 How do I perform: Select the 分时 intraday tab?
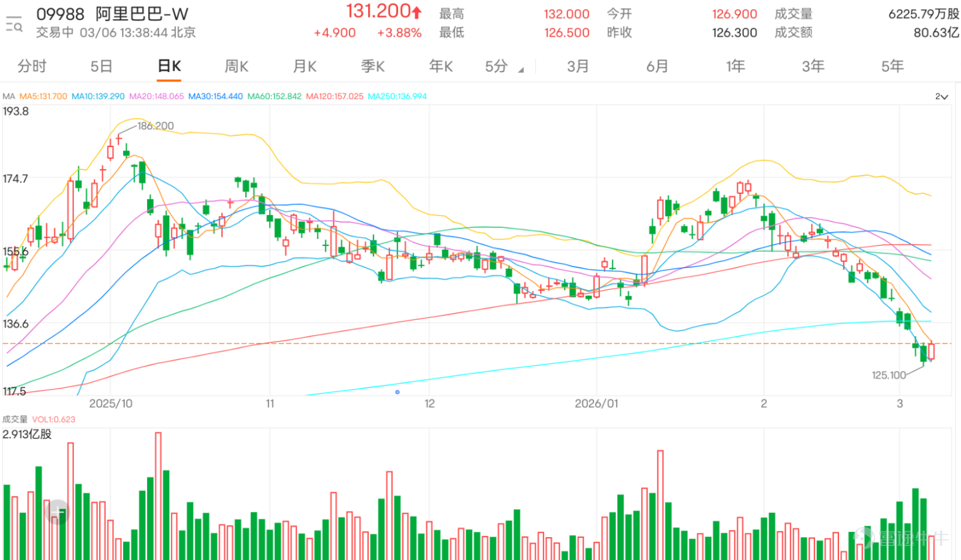pyautogui.click(x=32, y=66)
